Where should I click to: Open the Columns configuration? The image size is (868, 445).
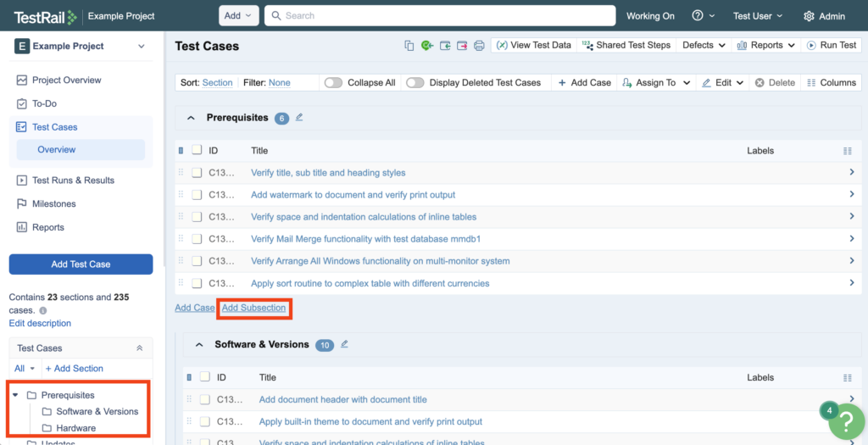coord(831,83)
